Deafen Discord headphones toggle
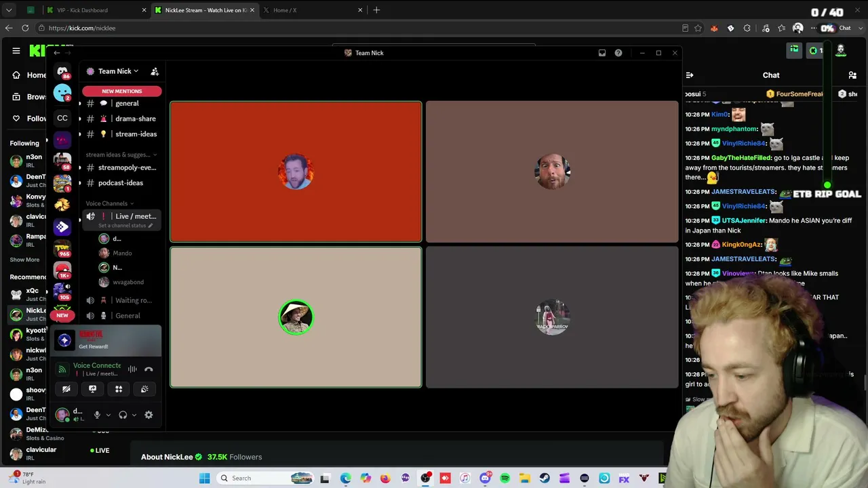 [123, 415]
